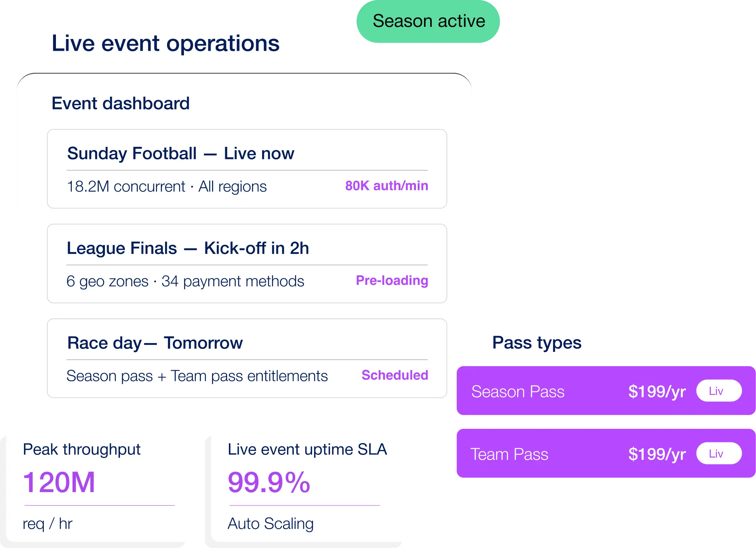The height and width of the screenshot is (548, 756).
Task: Select the 80K auth/min status label
Action: click(386, 186)
